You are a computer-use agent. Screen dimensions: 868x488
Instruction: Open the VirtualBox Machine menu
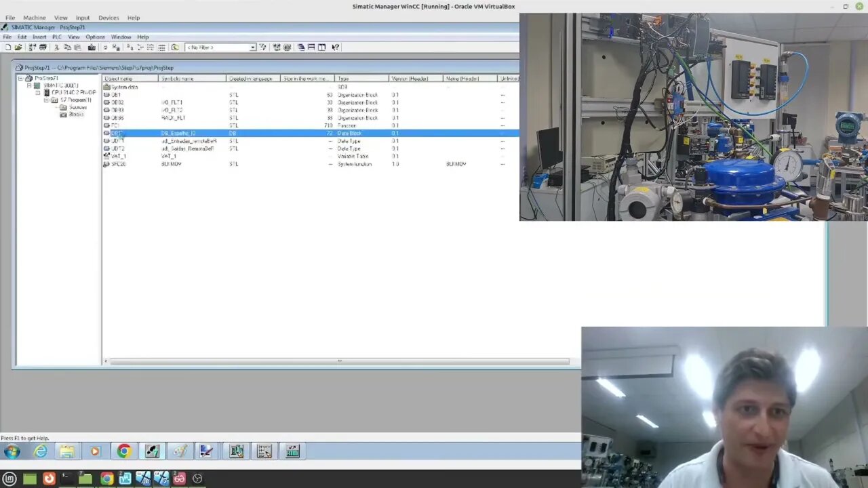(x=35, y=18)
